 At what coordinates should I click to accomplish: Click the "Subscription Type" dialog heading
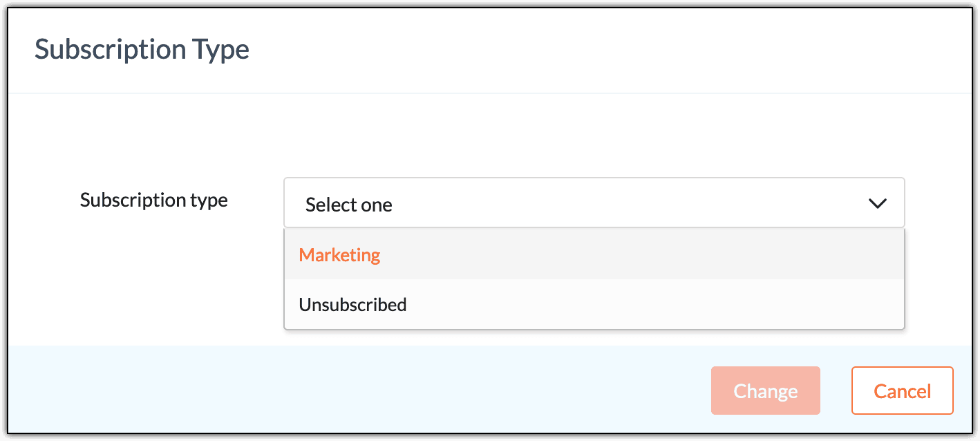pyautogui.click(x=142, y=50)
